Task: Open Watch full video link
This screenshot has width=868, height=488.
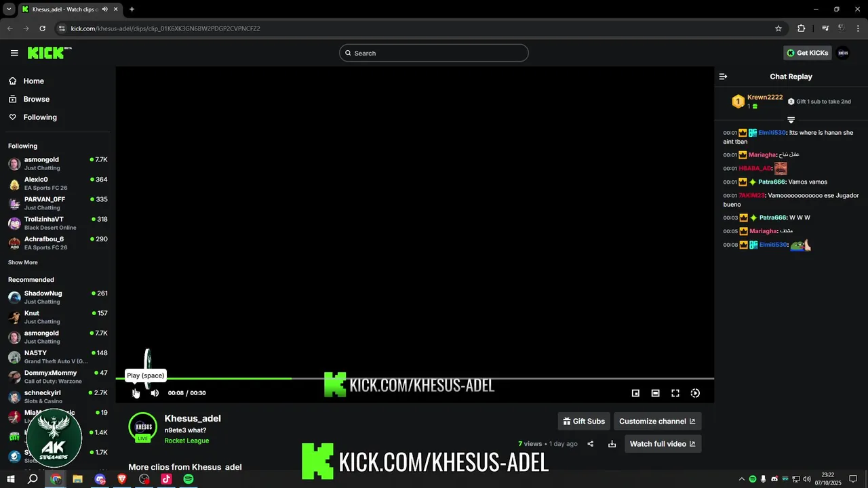Action: pyautogui.click(x=663, y=444)
